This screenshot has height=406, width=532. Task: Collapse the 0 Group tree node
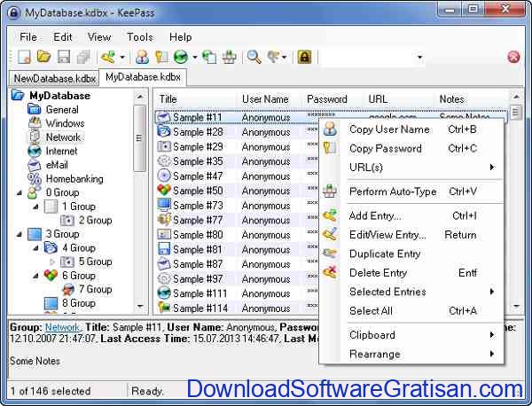point(20,192)
